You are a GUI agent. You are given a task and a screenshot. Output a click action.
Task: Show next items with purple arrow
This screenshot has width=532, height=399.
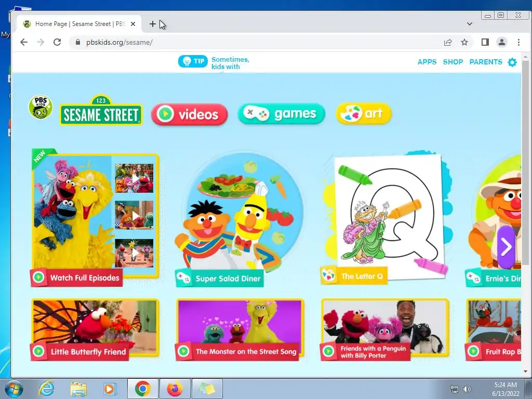pyautogui.click(x=506, y=247)
